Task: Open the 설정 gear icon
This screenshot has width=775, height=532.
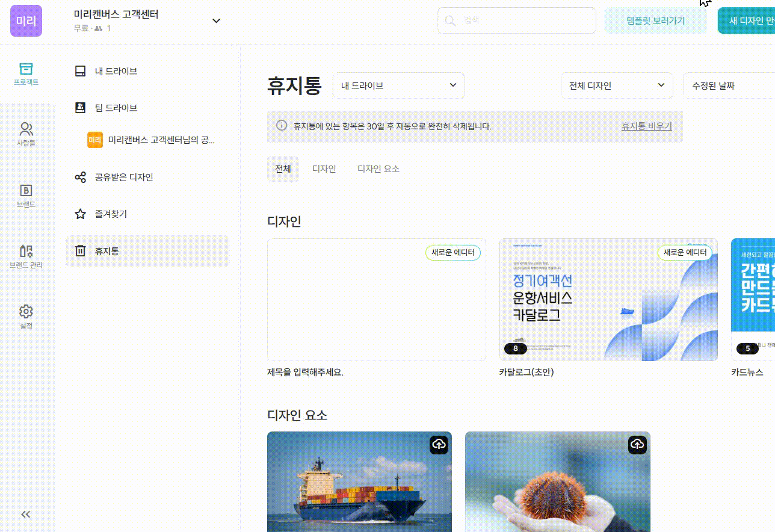Action: tap(26, 312)
